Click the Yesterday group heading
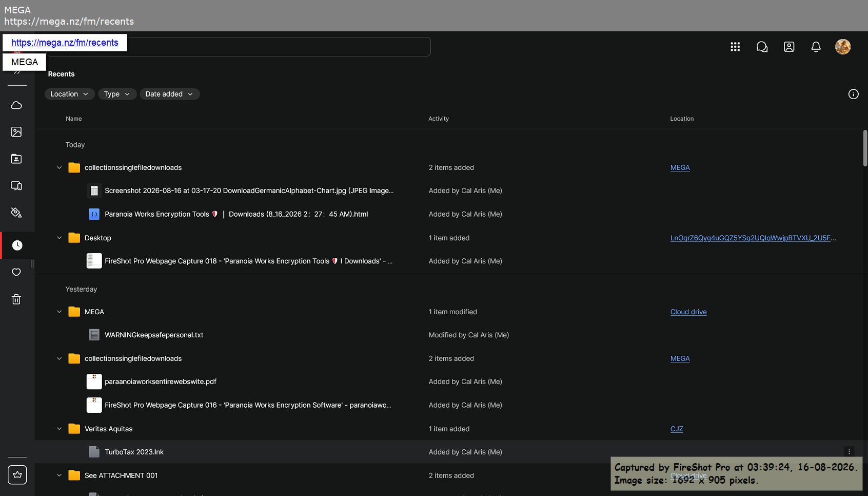Viewport: 868px width, 496px height. (81, 289)
